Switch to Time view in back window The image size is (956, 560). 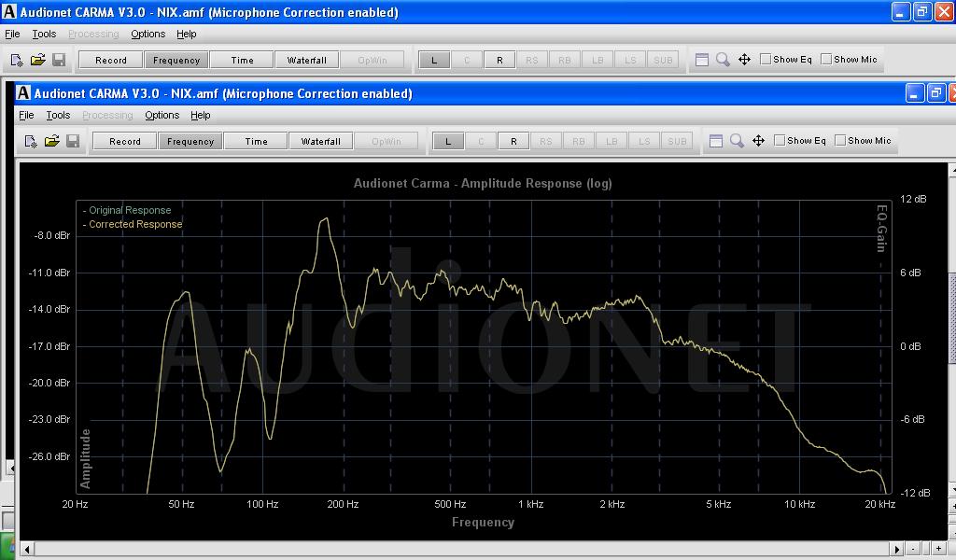point(242,60)
